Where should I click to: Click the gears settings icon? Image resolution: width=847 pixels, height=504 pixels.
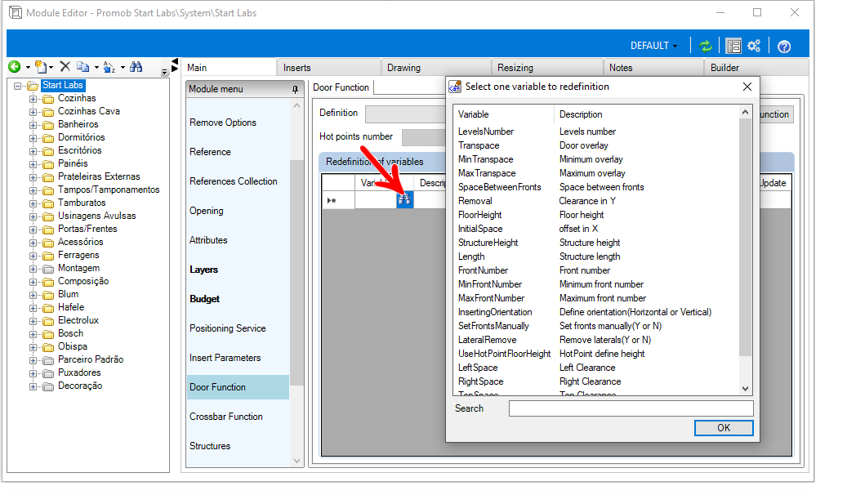(x=754, y=46)
